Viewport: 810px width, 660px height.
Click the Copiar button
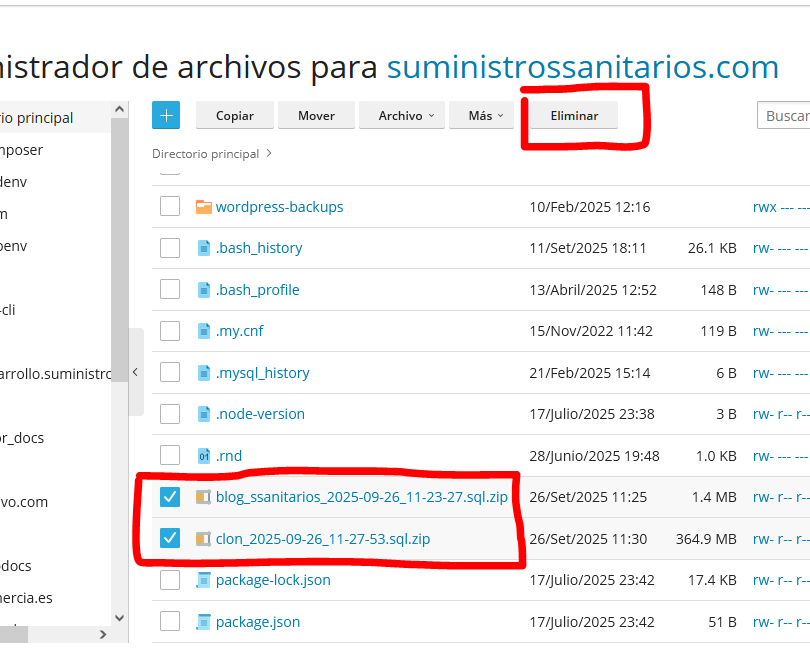[x=235, y=116]
